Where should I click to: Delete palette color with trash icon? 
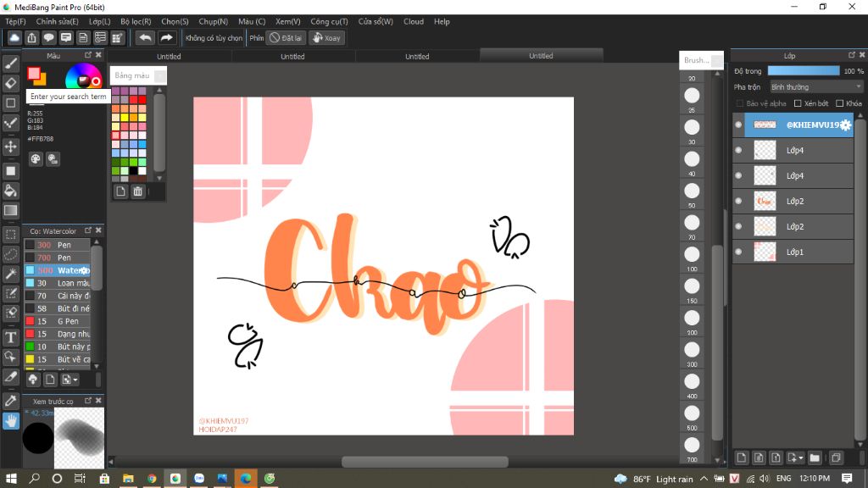(x=138, y=191)
